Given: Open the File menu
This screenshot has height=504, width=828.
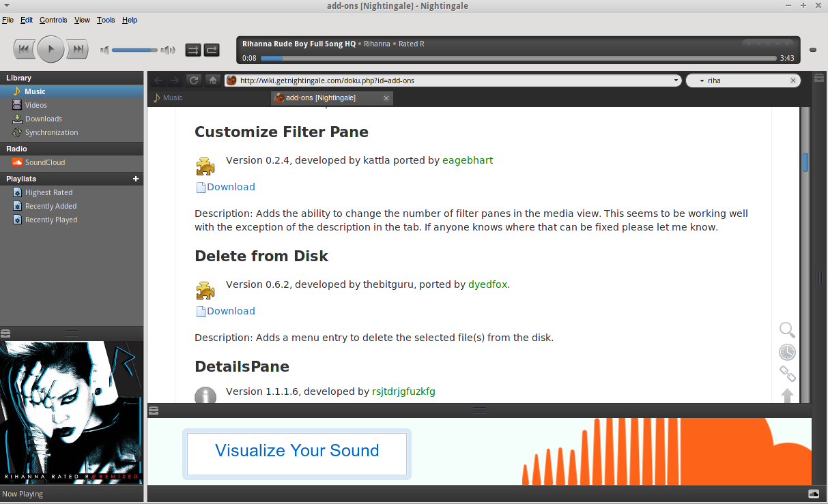Looking at the screenshot, I should [x=8, y=20].
